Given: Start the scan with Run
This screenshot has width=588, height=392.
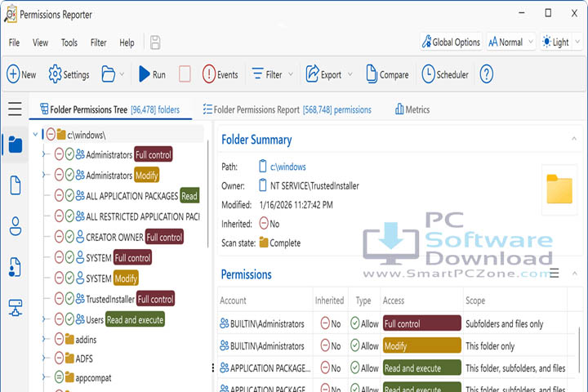Looking at the screenshot, I should pos(152,74).
